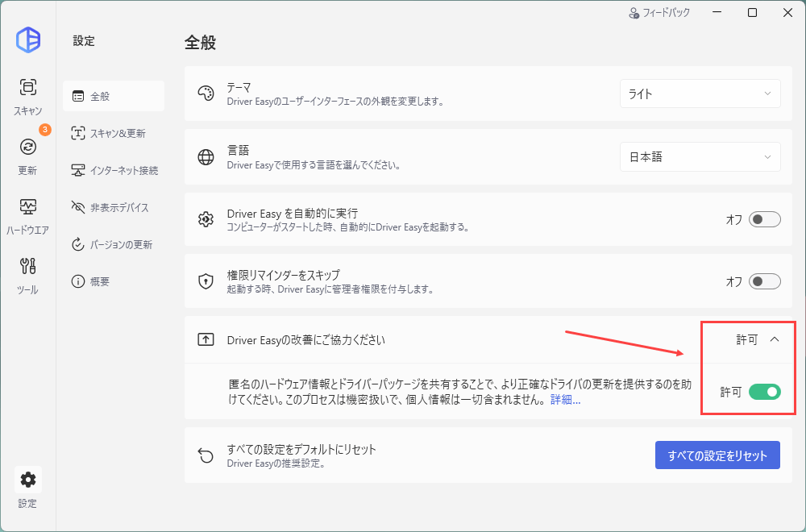Click the Driver Easyの改善にご協力ください title

[305, 340]
